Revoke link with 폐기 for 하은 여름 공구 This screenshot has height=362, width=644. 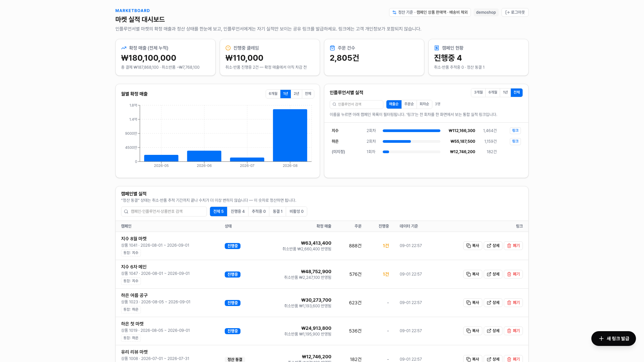coord(513,303)
